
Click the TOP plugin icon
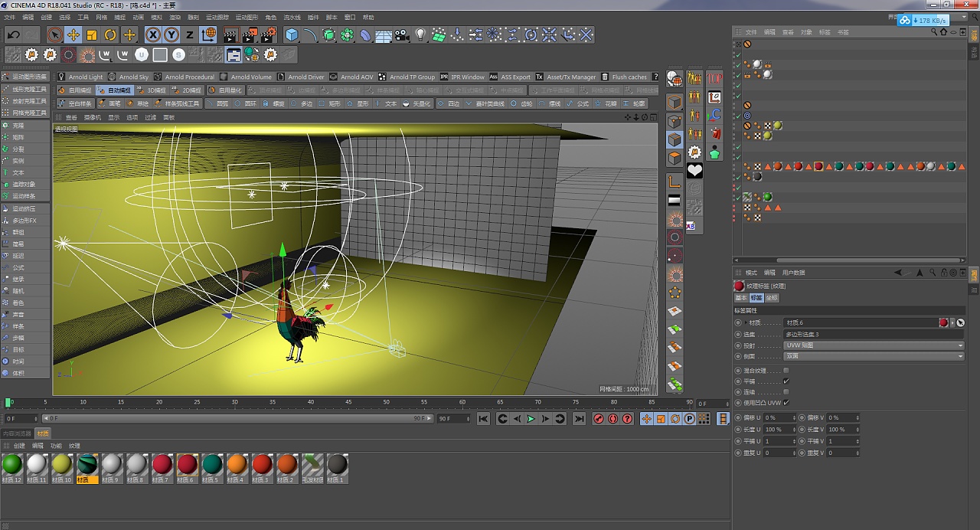pyautogui.click(x=714, y=78)
